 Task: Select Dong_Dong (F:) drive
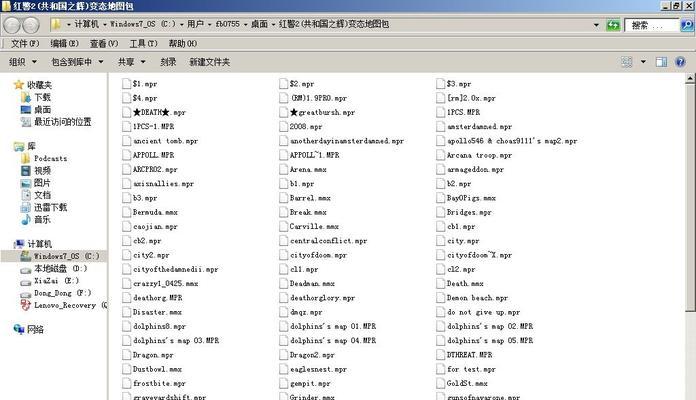tap(56, 293)
